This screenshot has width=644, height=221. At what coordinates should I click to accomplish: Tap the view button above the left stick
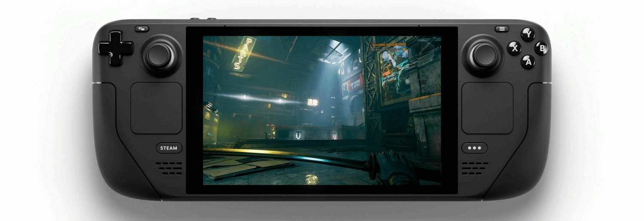(142, 29)
